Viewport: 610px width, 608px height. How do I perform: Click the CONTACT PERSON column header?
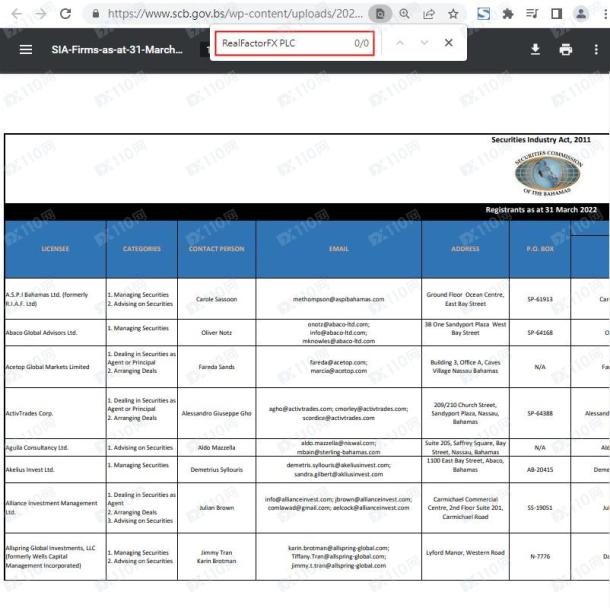click(x=217, y=249)
